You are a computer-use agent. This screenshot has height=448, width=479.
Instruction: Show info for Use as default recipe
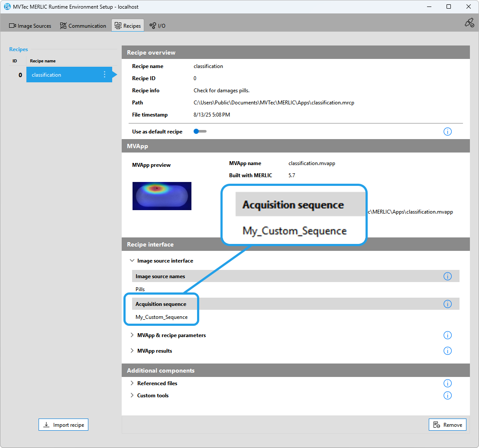pos(447,131)
